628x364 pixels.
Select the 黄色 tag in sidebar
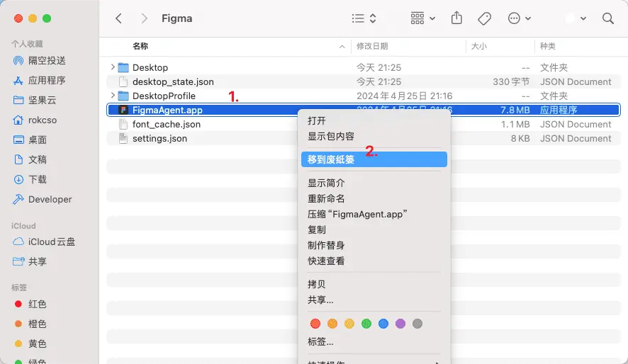coord(30,343)
